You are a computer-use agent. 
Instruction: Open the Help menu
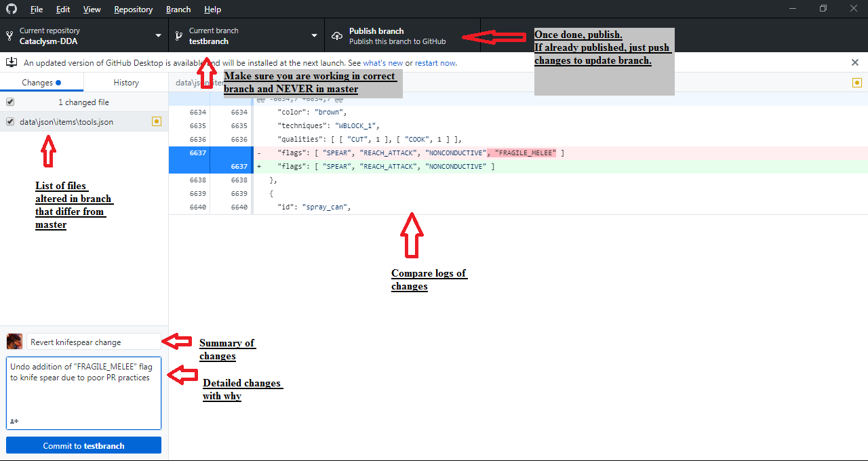pyautogui.click(x=212, y=9)
